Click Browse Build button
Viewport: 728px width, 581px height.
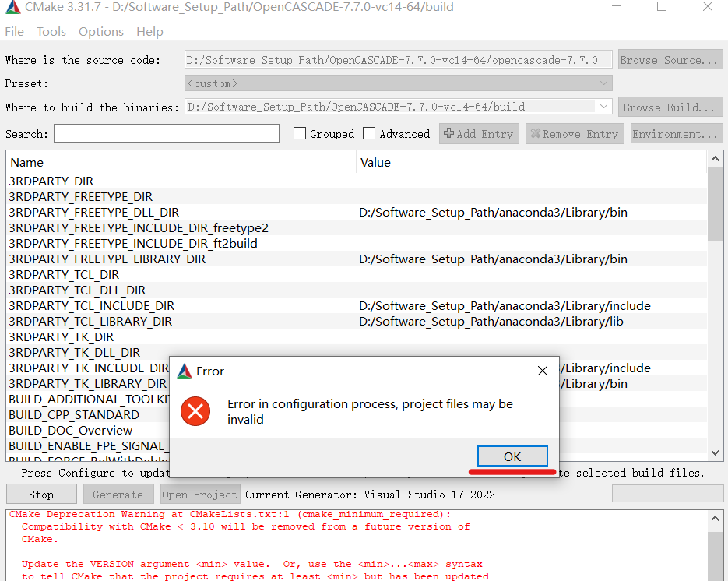click(670, 107)
